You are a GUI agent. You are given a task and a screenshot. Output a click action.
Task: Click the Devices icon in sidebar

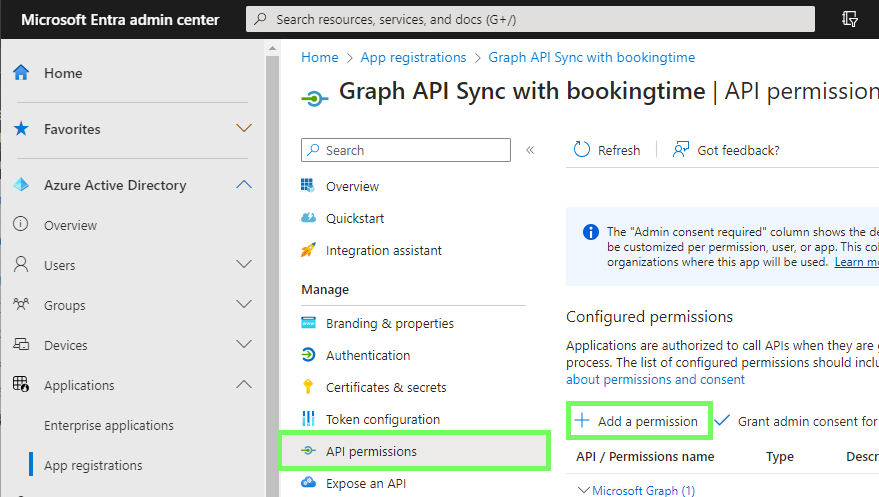21,344
